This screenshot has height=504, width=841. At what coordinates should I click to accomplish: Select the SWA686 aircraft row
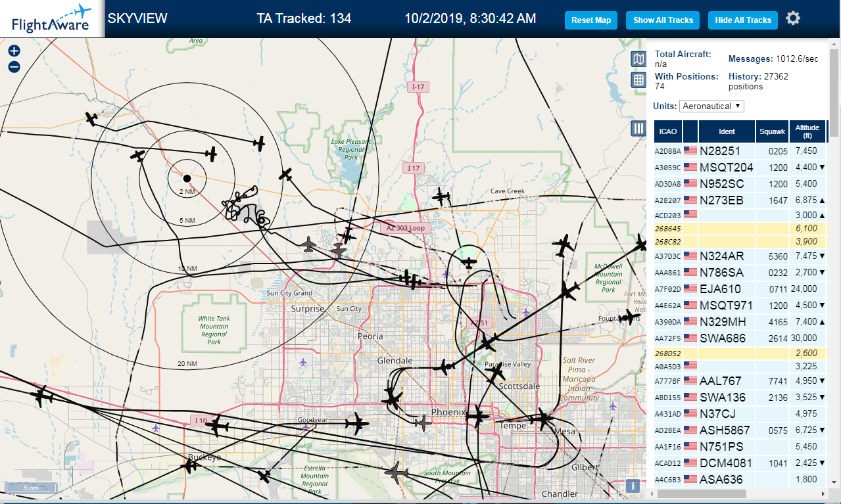pyautogui.click(x=740, y=338)
